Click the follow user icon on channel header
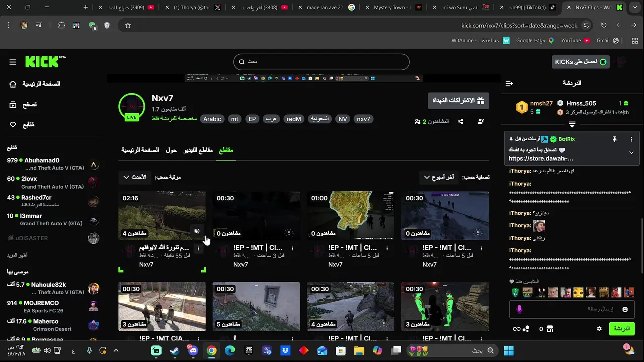The width and height of the screenshot is (644, 362). pos(480,121)
